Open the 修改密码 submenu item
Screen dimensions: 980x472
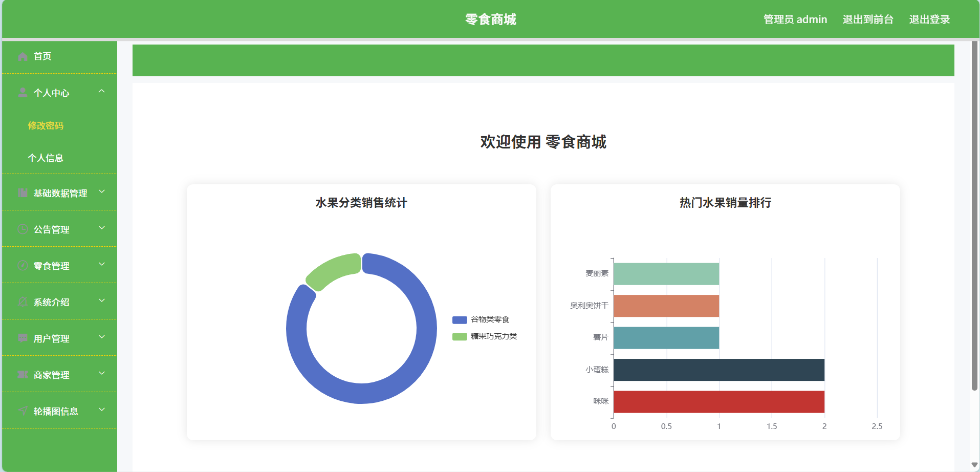[x=46, y=125]
